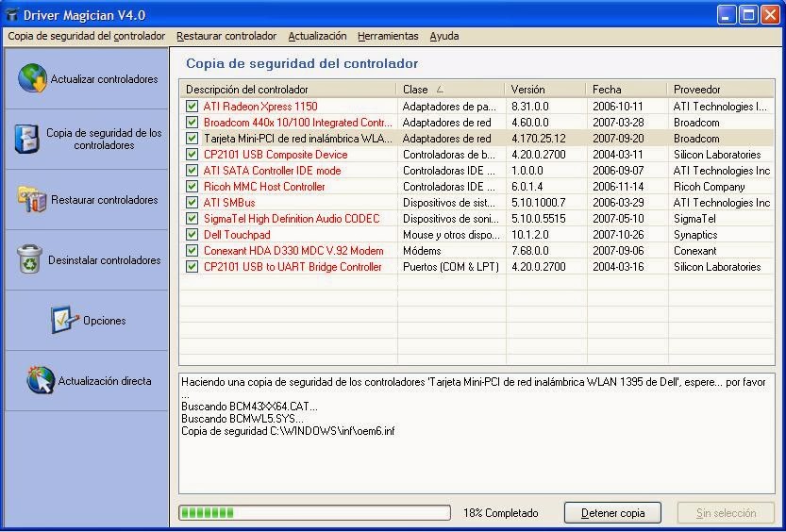Screen dimensions: 786x532
Task: Minimize the Driver Magician window
Action: point(727,15)
